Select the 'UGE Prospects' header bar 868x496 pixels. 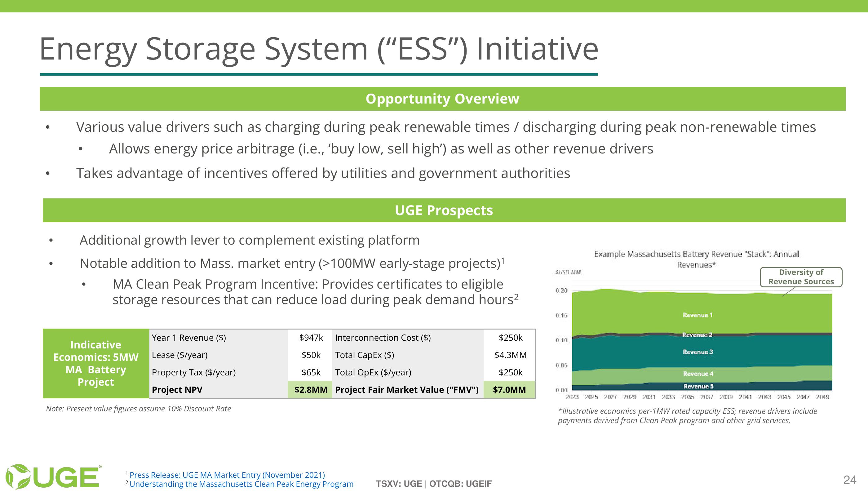coord(444,210)
